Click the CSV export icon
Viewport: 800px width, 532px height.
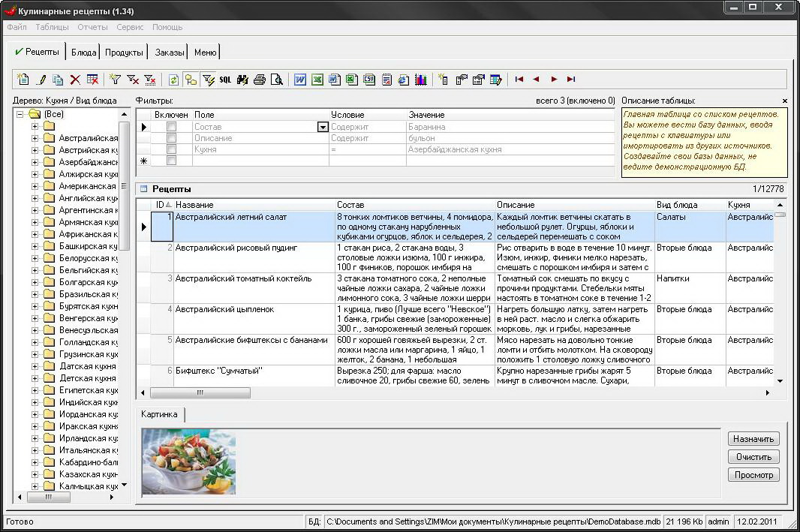tap(369, 80)
